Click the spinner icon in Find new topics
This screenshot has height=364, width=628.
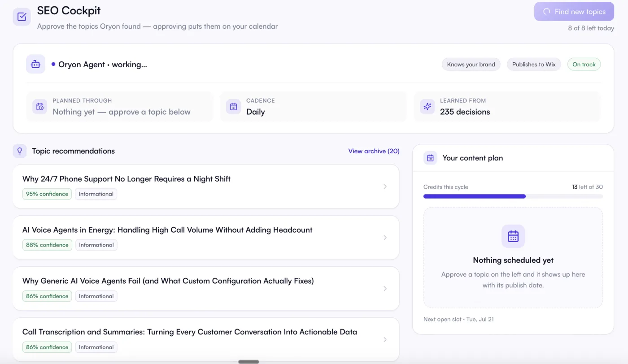[547, 12]
